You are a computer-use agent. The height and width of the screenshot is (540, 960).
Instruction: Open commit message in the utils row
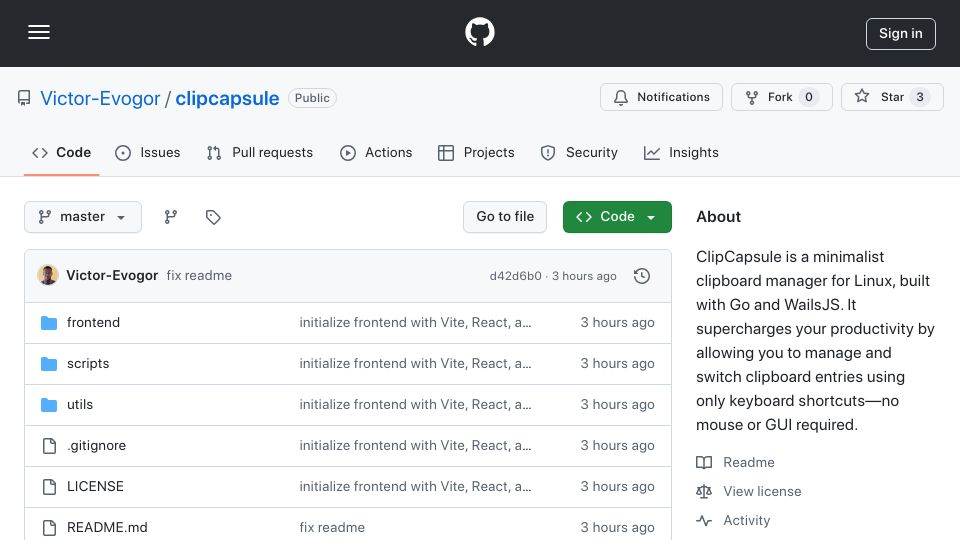click(x=415, y=405)
